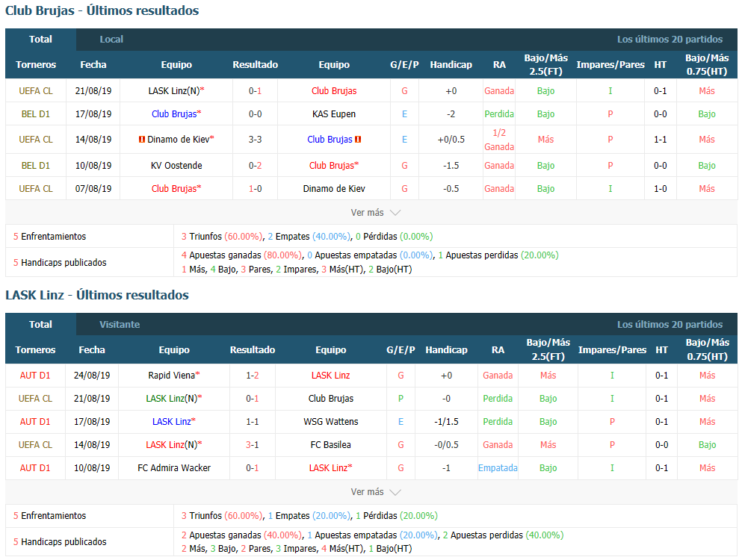Open WSG Wattens team link

point(331,421)
